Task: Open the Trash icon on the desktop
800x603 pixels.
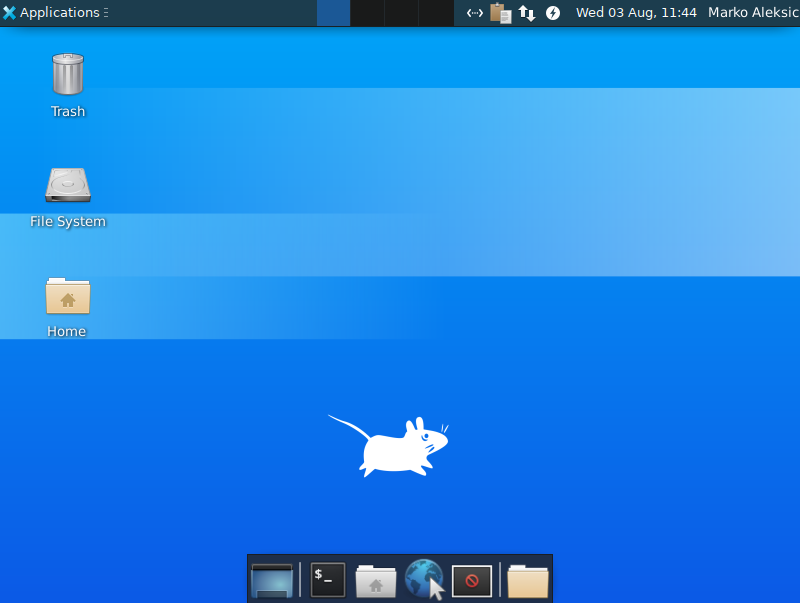Action: coord(67,75)
